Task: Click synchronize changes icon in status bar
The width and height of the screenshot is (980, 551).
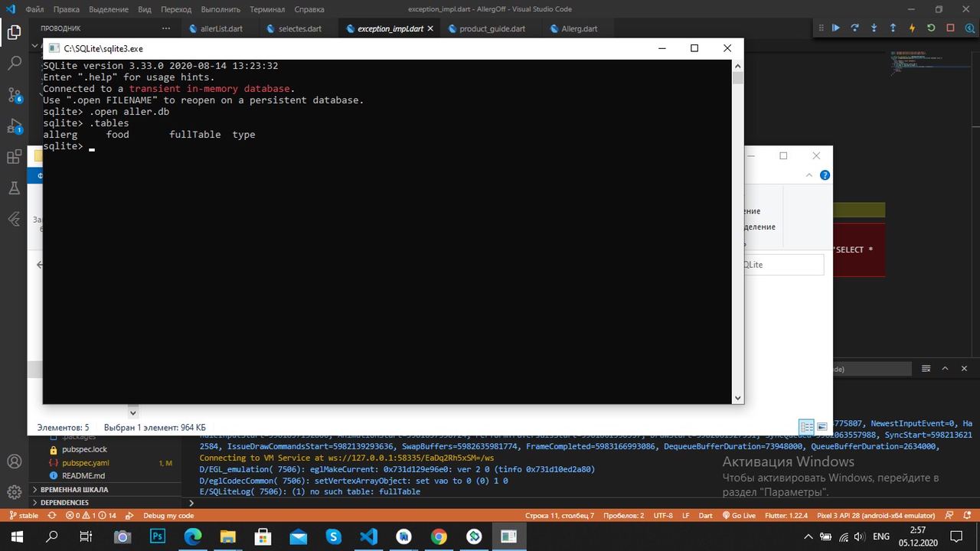Action: (53, 516)
